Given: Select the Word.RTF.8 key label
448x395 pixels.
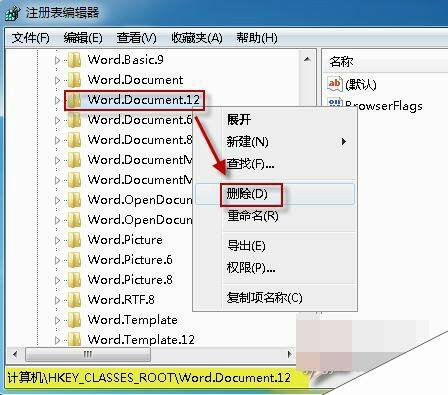Looking at the screenshot, I should [x=121, y=300].
